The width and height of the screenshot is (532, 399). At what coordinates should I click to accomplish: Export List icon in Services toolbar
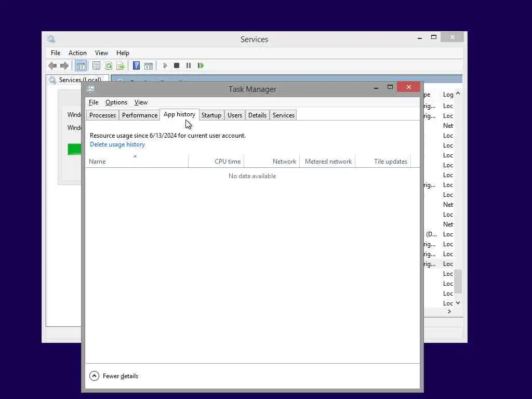tap(121, 65)
